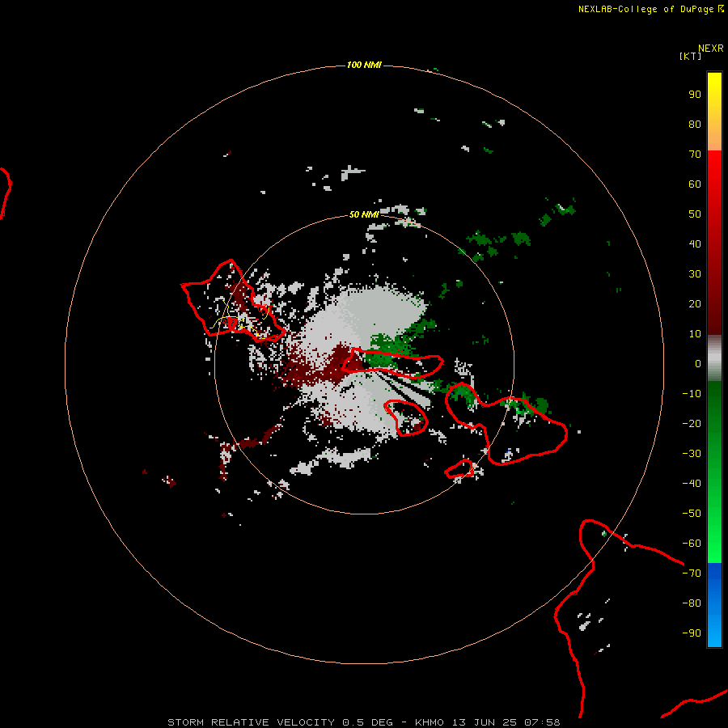Viewport: 728px width, 728px height.
Task: Click the gray zero-velocity segment of color bar
Action: (714, 358)
